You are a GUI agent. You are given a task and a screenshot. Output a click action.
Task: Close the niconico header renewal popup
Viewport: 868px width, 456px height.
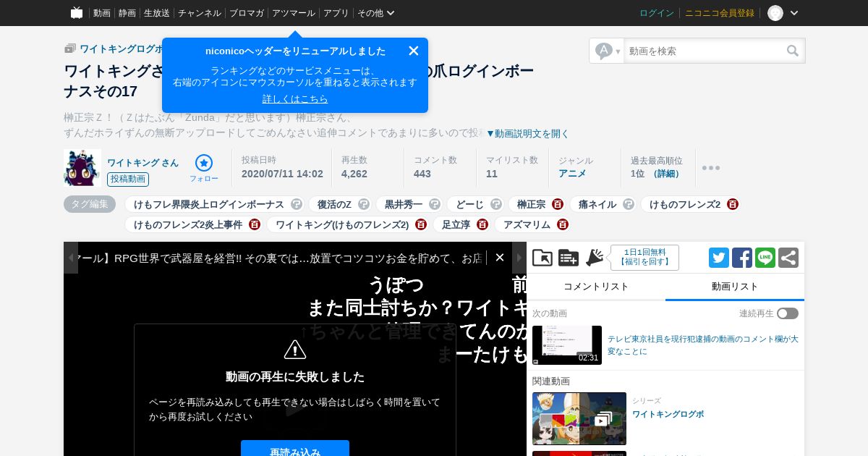tap(414, 51)
